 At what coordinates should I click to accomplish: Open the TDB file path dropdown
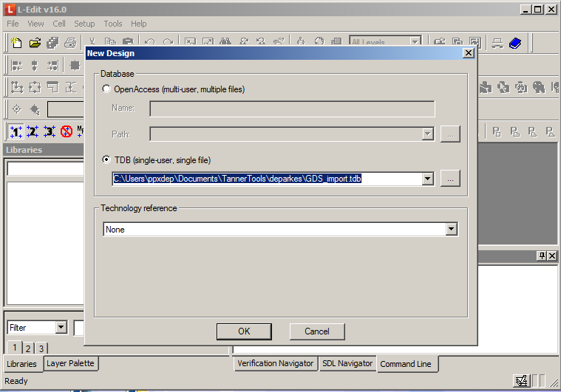click(427, 179)
